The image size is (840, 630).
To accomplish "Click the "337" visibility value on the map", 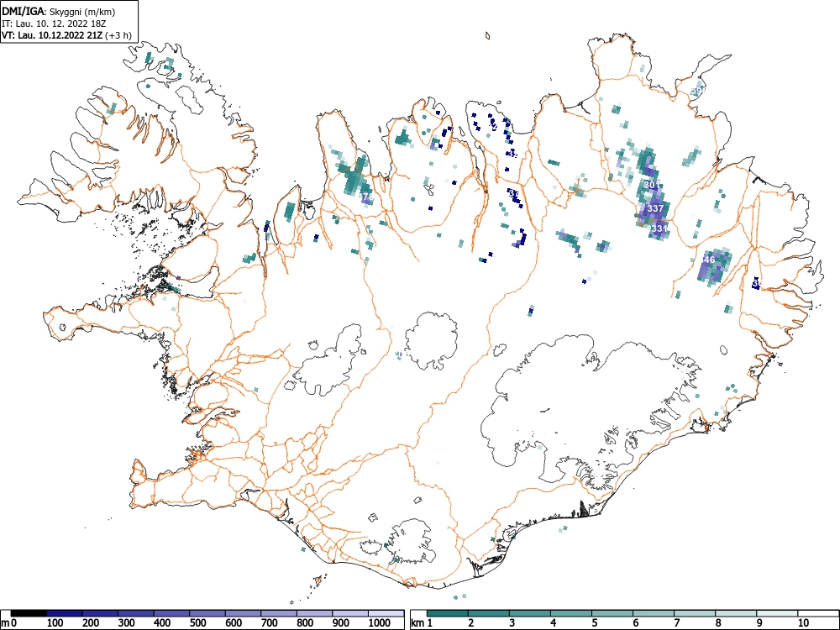I will [x=656, y=207].
